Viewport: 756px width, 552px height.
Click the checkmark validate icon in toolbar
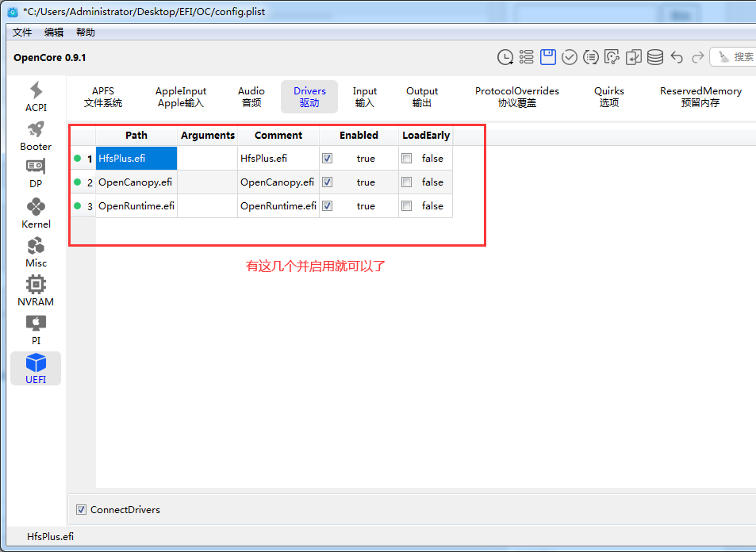pos(570,57)
